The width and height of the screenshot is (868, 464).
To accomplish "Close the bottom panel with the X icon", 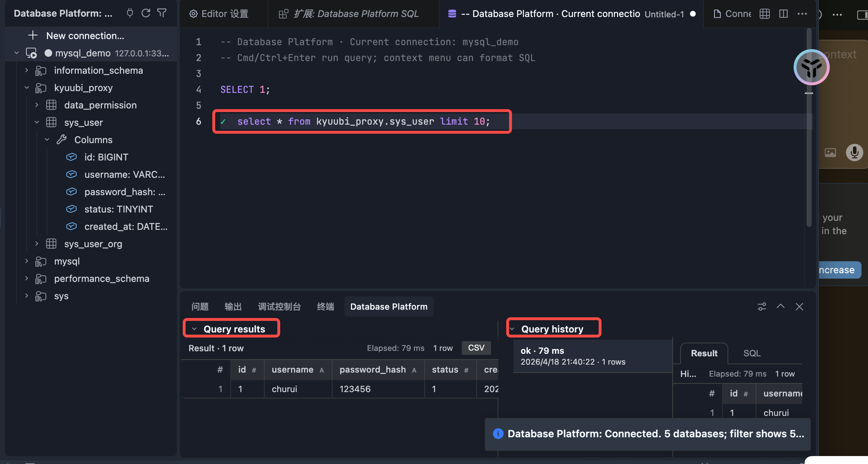I will [x=799, y=306].
